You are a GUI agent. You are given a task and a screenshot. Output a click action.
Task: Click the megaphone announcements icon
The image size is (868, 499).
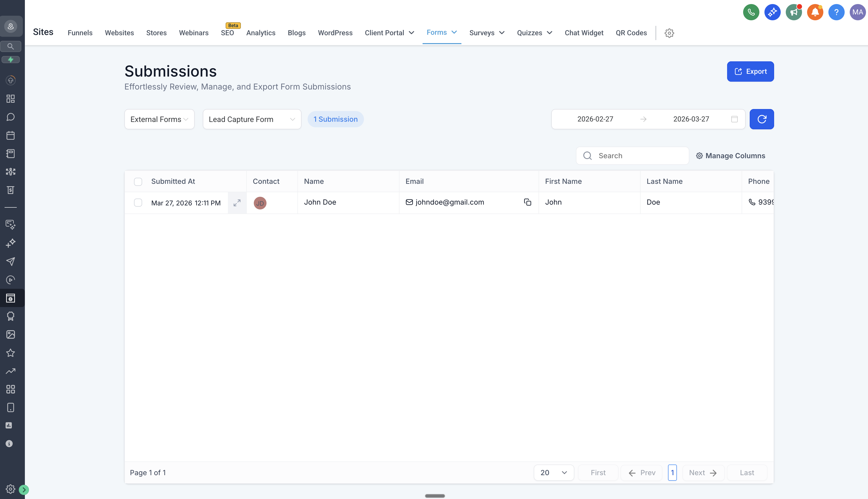point(793,12)
